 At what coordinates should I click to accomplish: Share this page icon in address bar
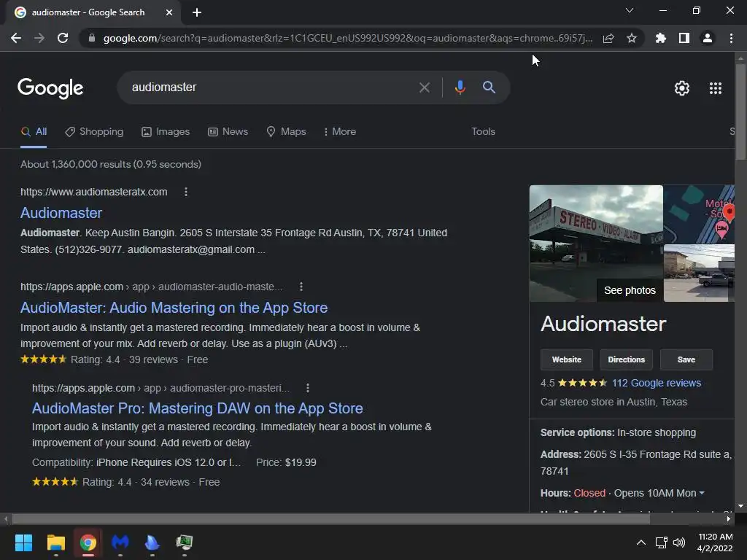click(608, 38)
